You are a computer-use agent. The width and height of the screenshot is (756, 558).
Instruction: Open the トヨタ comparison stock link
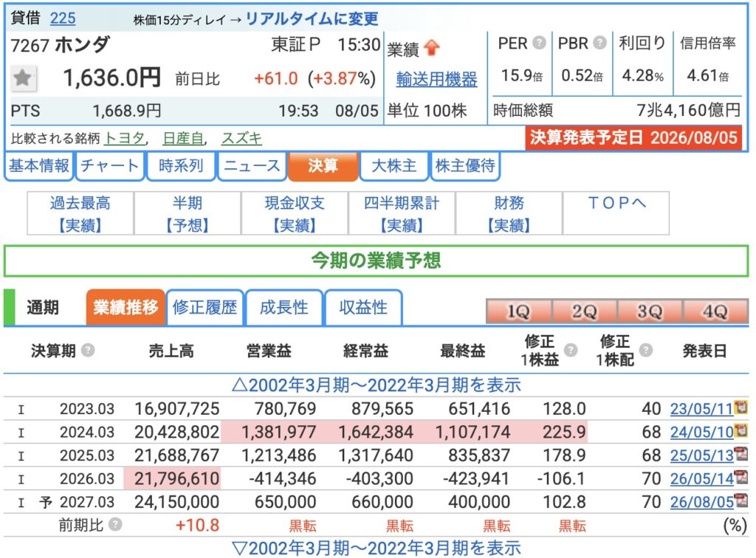coord(125,139)
